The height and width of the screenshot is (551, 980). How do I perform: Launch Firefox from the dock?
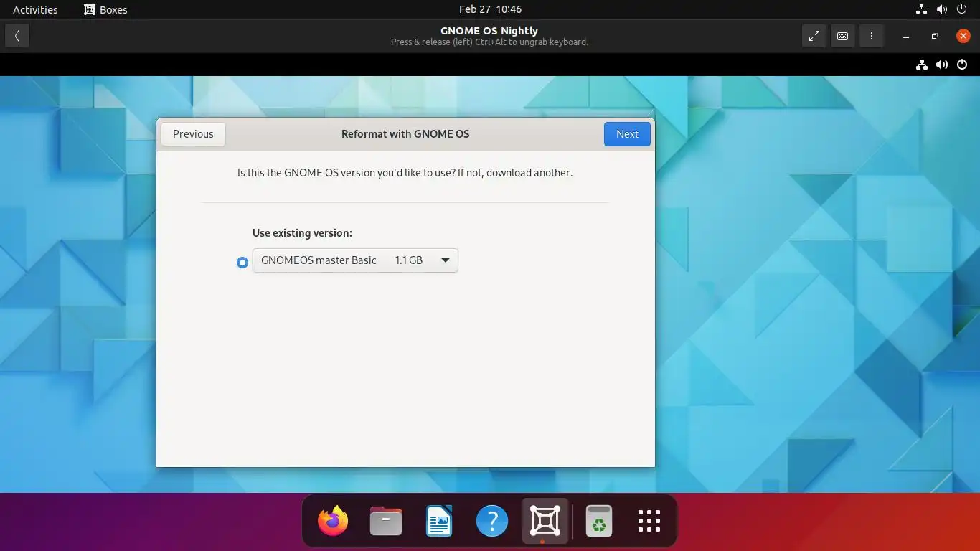pos(333,521)
